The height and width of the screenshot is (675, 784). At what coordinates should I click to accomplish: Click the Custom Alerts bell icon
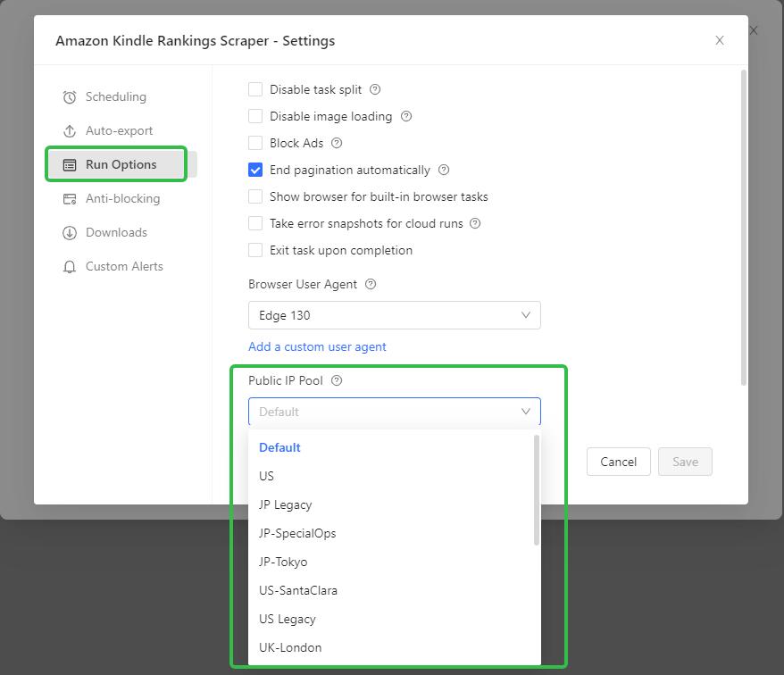click(x=70, y=267)
